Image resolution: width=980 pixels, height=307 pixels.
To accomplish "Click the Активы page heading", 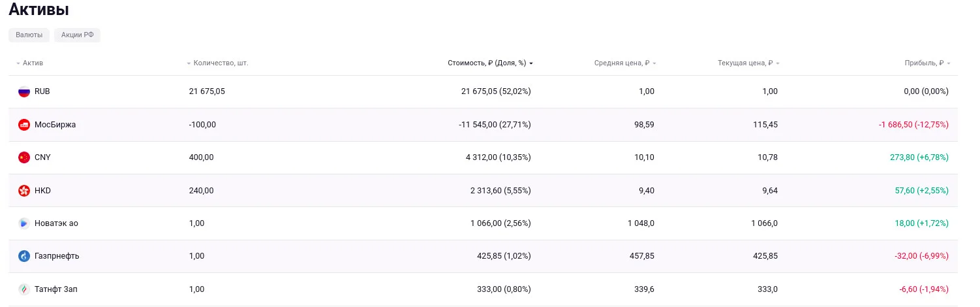I will [x=38, y=10].
